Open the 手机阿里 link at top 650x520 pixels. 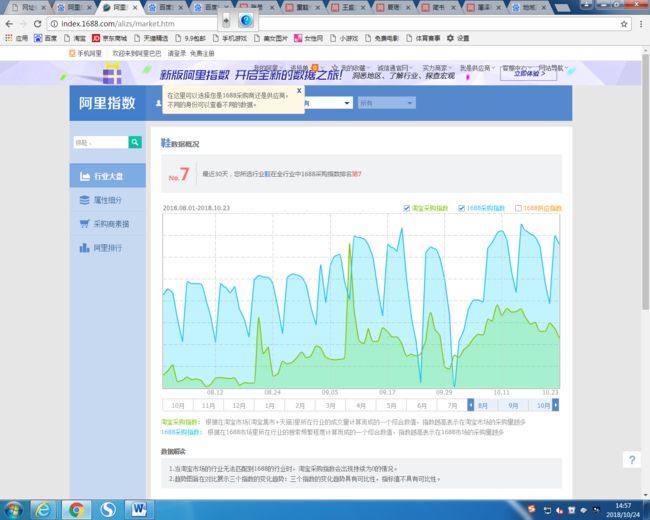(86, 53)
